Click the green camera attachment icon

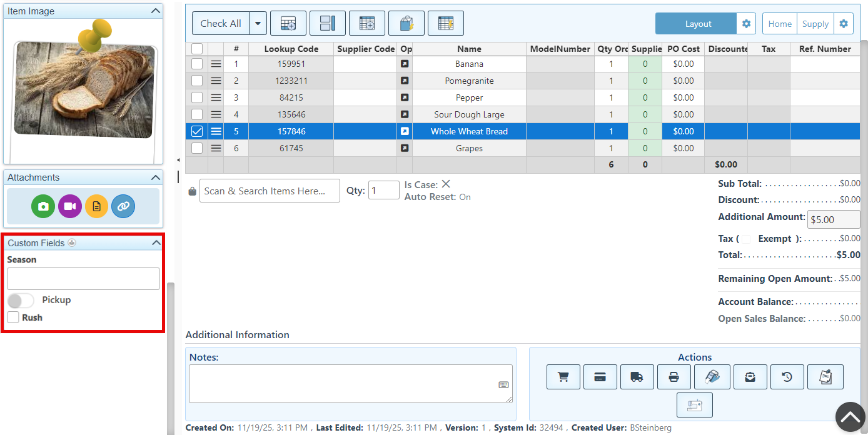point(43,206)
